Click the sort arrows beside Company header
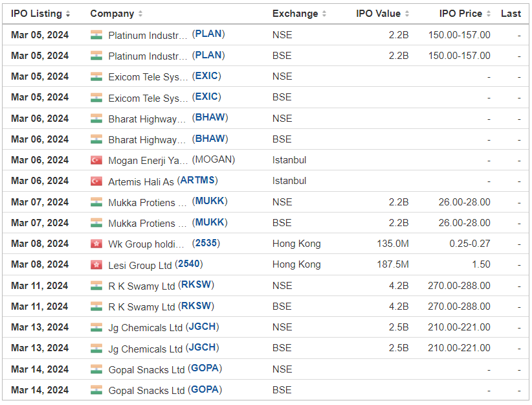Viewport: 532px width, 405px height. pos(140,14)
